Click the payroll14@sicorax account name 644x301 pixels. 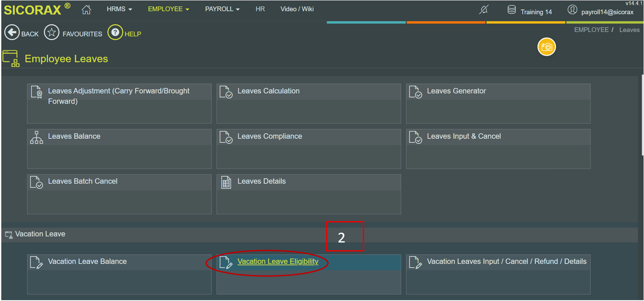coord(607,12)
